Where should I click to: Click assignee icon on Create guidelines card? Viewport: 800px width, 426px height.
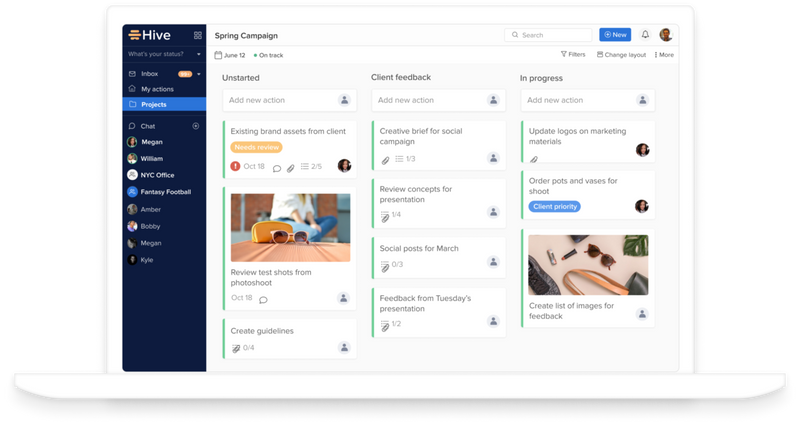pyautogui.click(x=344, y=347)
